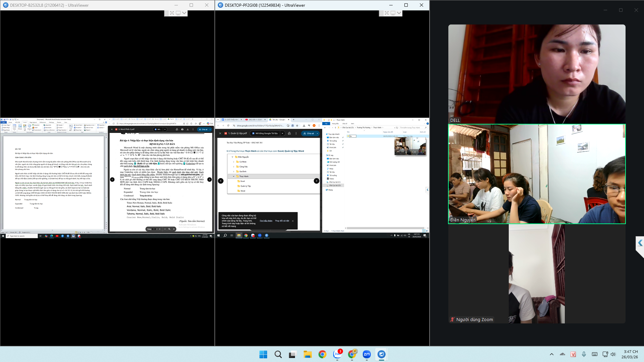This screenshot has height=362, width=644.
Task: Select the DELL participant video tile
Action: pyautogui.click(x=537, y=74)
